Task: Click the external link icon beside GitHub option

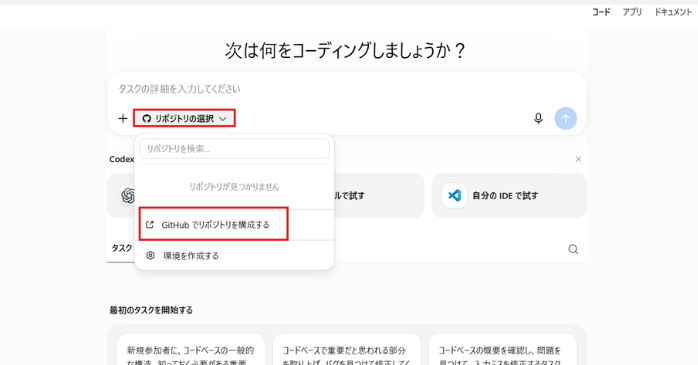Action: point(150,225)
